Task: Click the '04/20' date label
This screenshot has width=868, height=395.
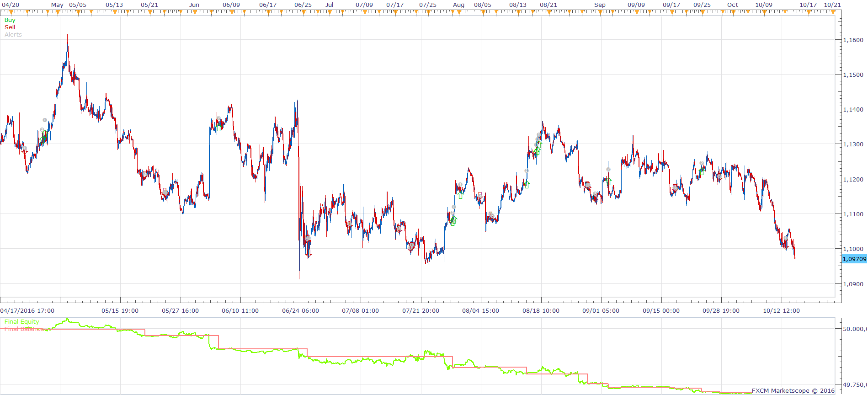Action: 10,5
